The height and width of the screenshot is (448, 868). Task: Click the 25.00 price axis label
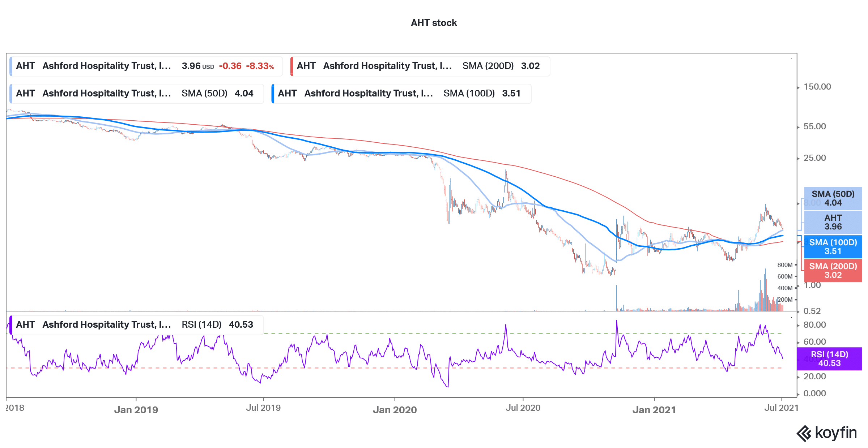coord(814,158)
